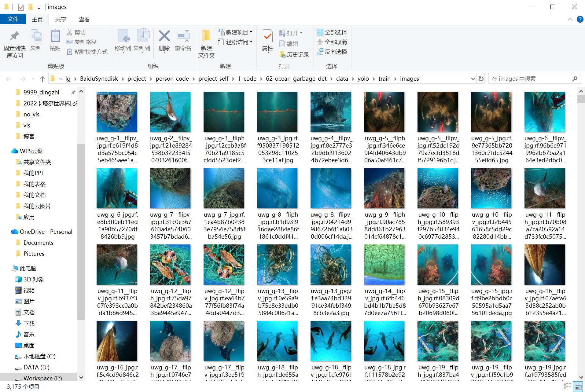Image resolution: width=585 pixels, height=392 pixels.
Task: Navigate to 62_ocean_garbage_det in address bar
Action: point(296,79)
